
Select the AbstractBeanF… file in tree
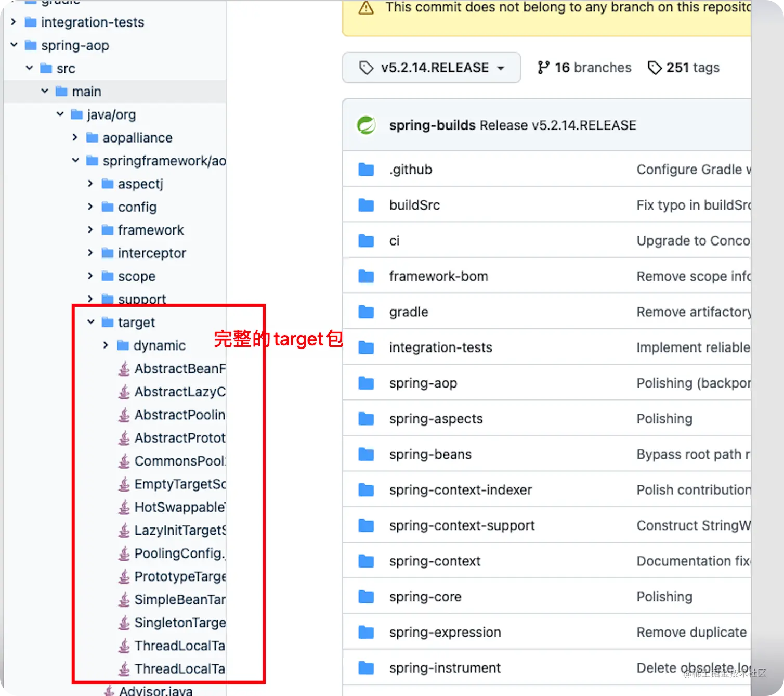(x=180, y=368)
